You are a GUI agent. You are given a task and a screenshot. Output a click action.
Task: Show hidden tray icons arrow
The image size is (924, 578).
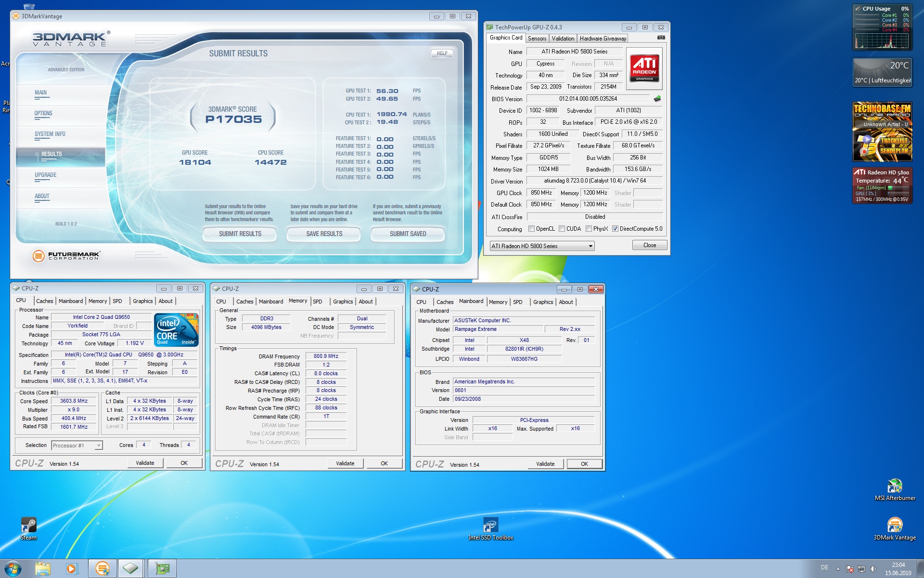[838, 569]
